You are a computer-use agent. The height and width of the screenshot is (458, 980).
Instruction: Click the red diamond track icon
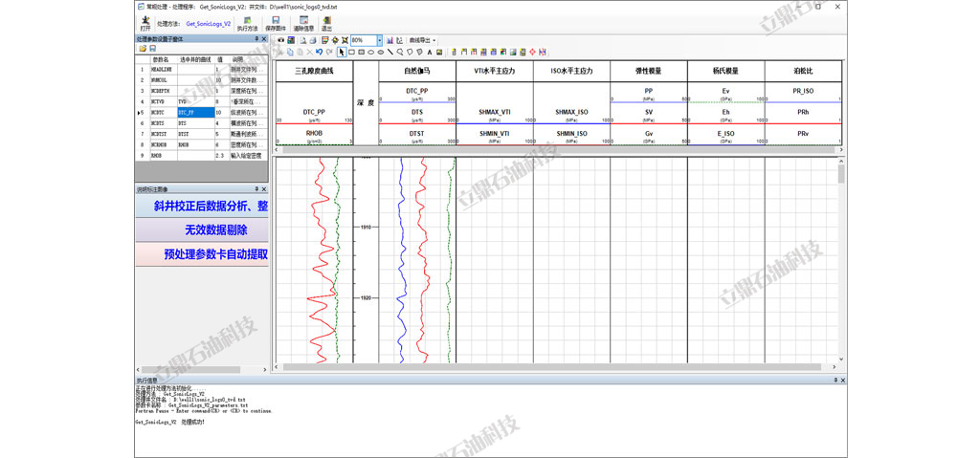click(x=532, y=52)
